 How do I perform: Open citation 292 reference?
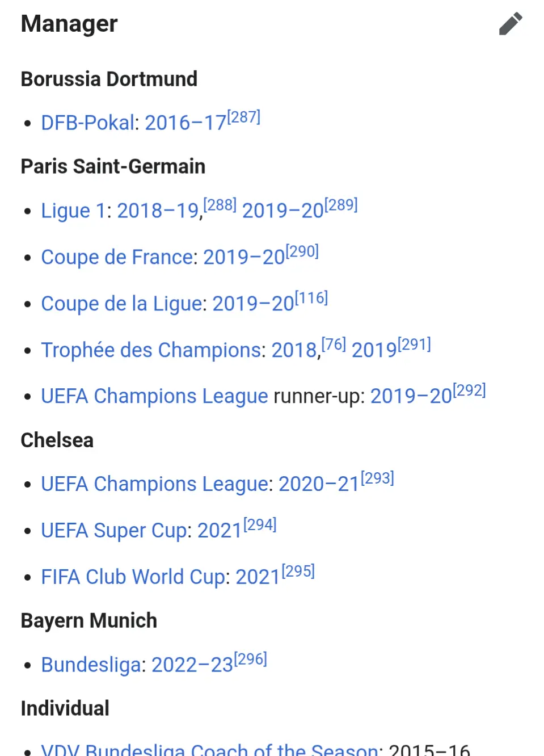click(x=469, y=390)
